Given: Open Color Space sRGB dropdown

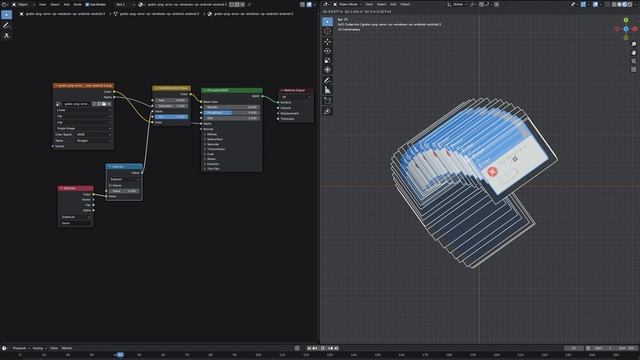Looking at the screenshot, I should pyautogui.click(x=93, y=135).
